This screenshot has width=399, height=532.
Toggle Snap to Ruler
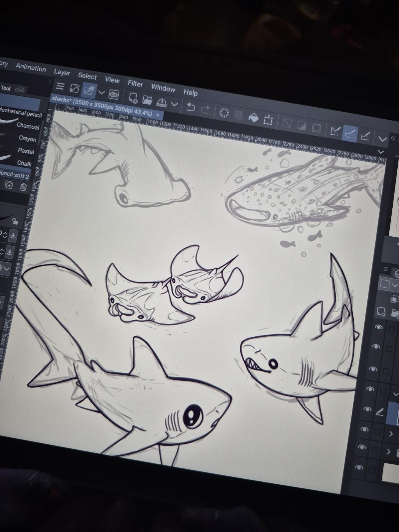tap(335, 131)
